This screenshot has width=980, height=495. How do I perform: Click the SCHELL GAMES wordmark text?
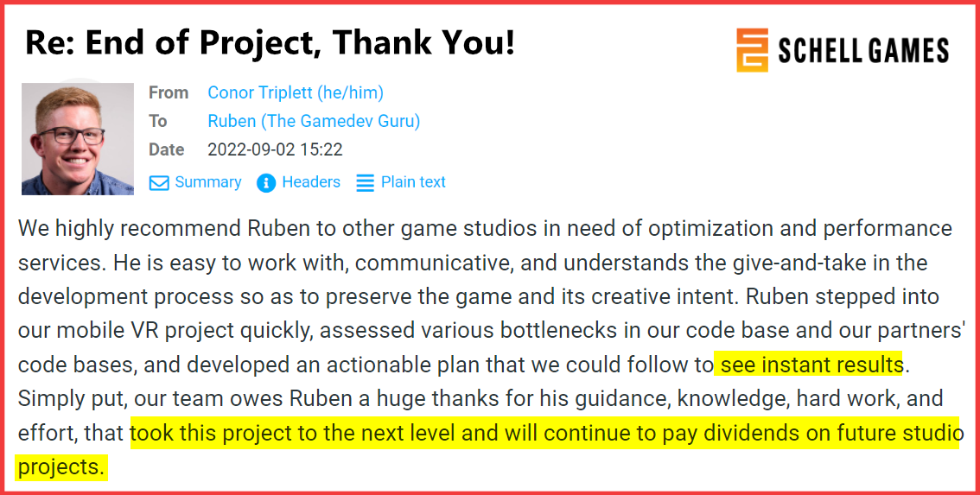[862, 51]
